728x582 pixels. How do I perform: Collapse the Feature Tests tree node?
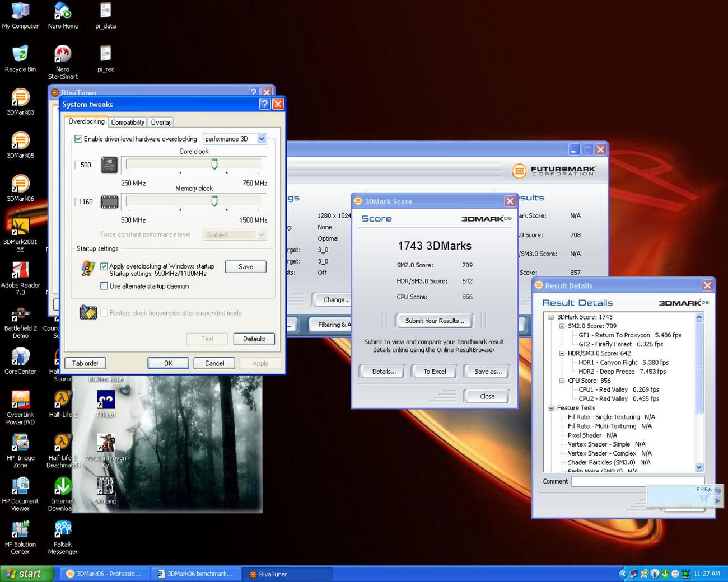pyautogui.click(x=551, y=408)
